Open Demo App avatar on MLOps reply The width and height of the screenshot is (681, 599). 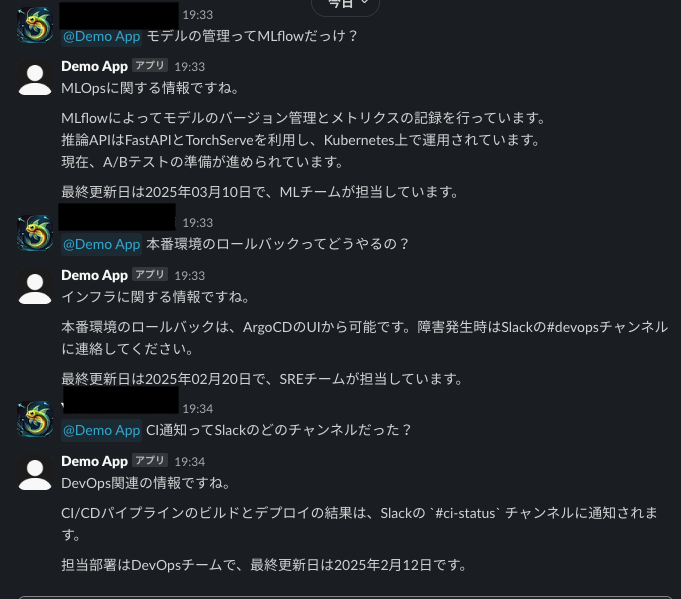pos(35,78)
